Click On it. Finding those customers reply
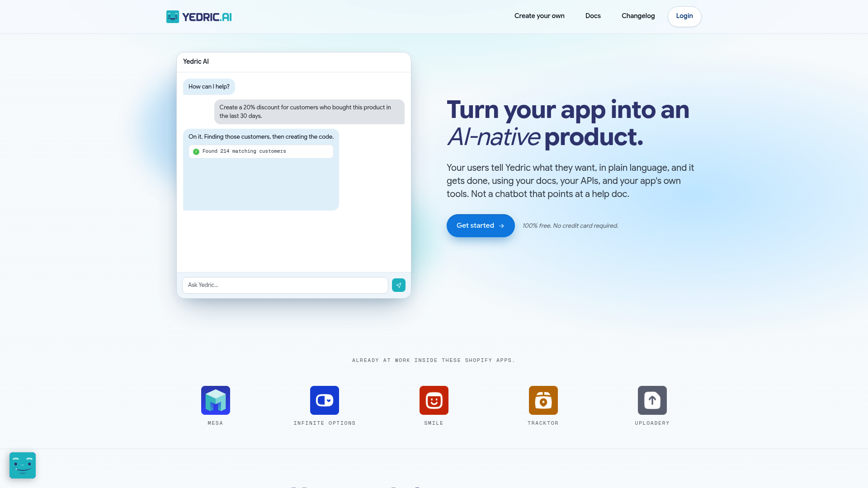Image resolution: width=868 pixels, height=488 pixels. point(261,136)
